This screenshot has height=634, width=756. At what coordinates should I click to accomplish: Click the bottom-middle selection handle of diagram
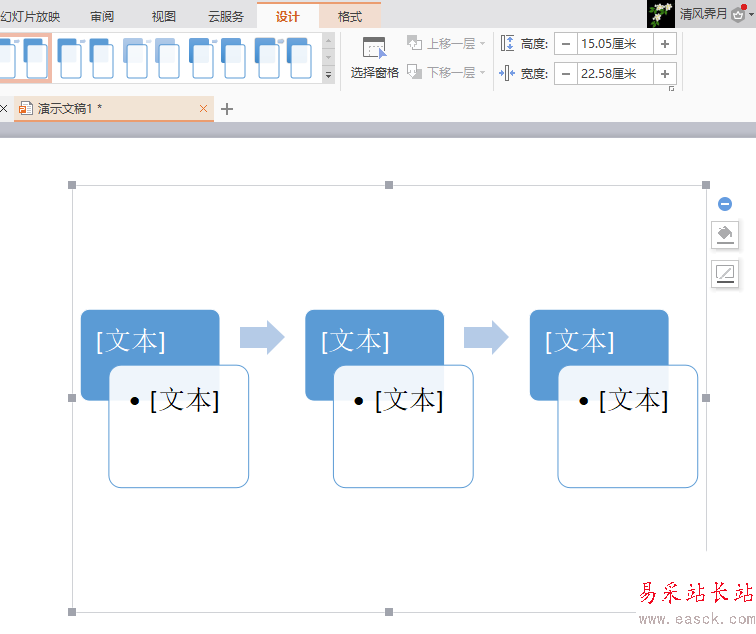pos(389,612)
